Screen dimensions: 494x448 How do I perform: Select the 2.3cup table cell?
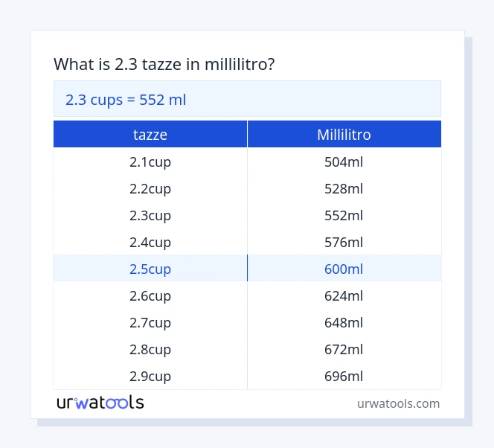(150, 215)
